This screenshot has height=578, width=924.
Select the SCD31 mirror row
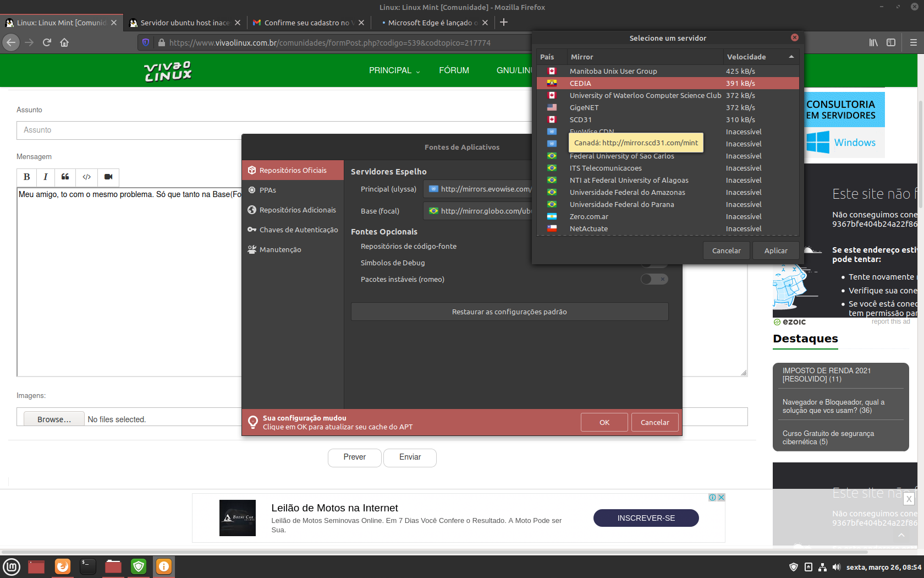point(668,119)
